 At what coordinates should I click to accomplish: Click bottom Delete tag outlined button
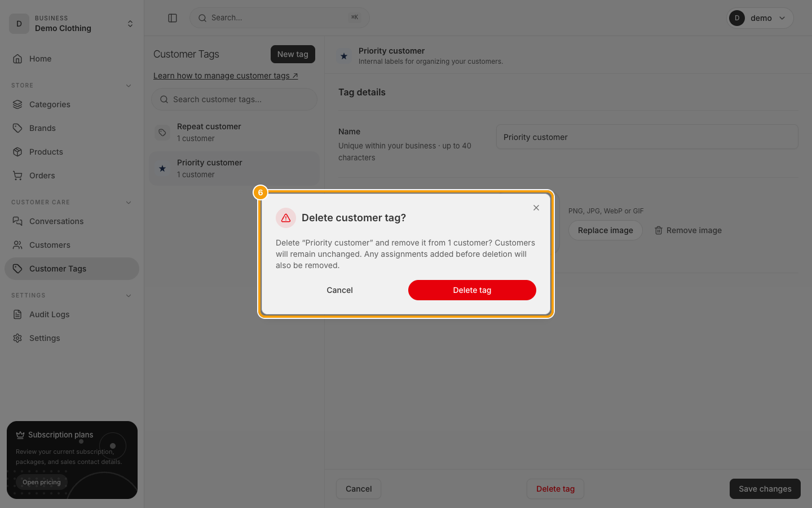pyautogui.click(x=555, y=489)
